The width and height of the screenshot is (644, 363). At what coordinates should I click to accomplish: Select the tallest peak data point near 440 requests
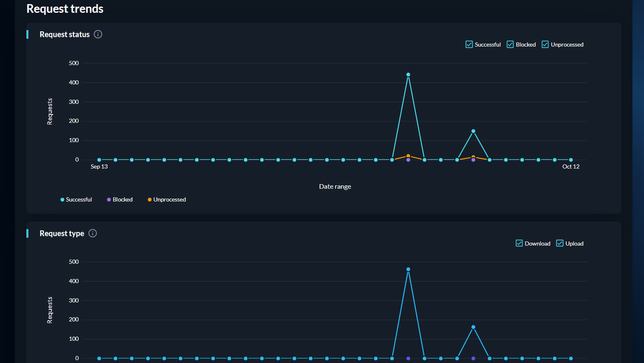[408, 74]
